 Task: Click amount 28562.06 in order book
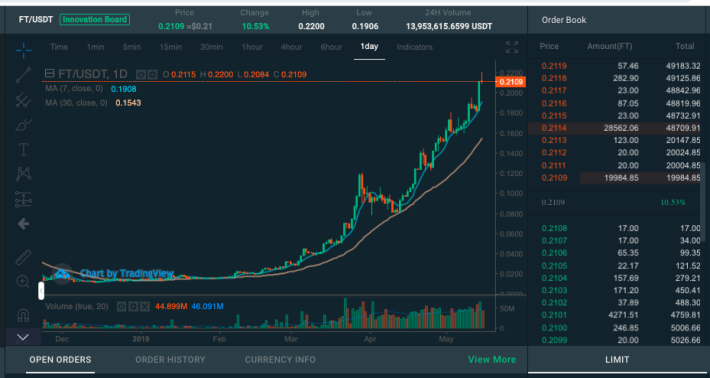coord(621,128)
